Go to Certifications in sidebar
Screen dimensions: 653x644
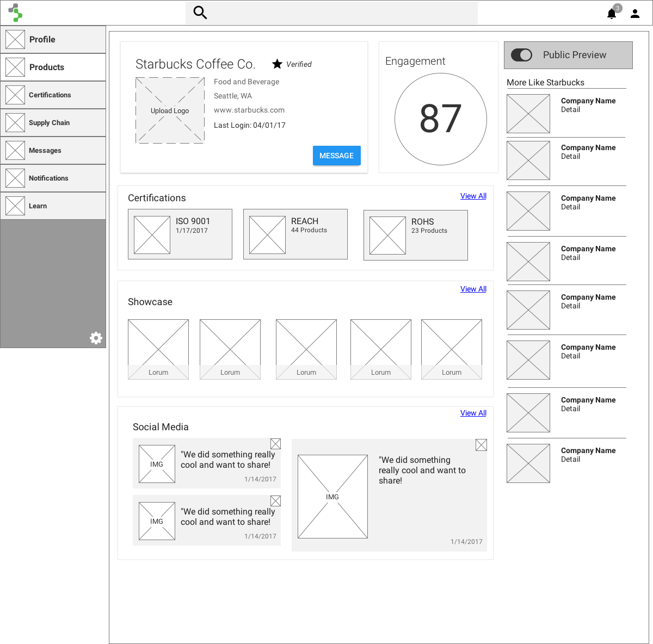[53, 95]
